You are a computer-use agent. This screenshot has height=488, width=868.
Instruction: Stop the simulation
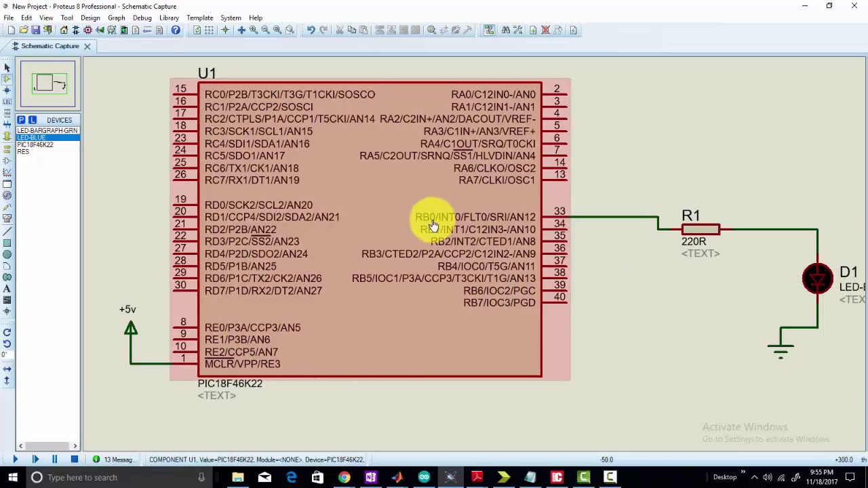(74, 460)
